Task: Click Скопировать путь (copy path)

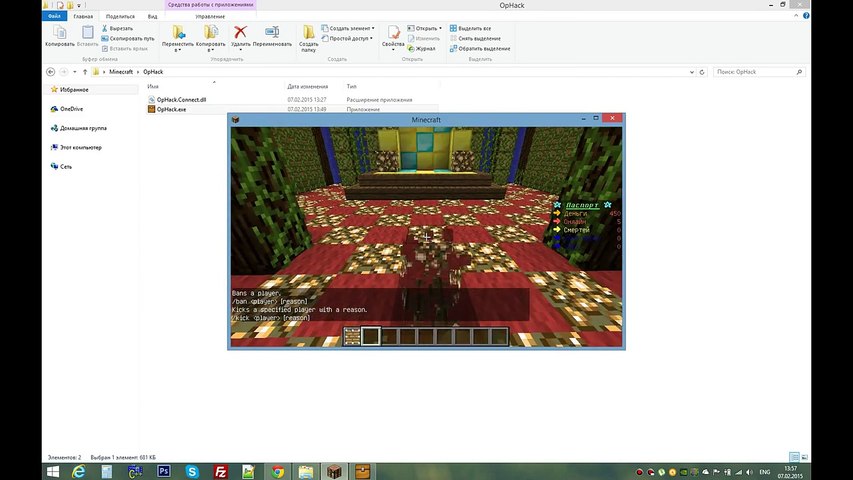Action: 128,39
